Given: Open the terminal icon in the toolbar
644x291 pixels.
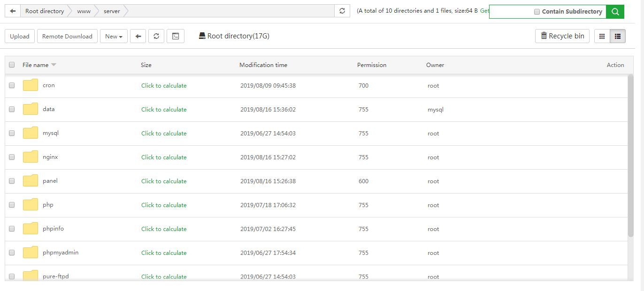Looking at the screenshot, I should 176,36.
